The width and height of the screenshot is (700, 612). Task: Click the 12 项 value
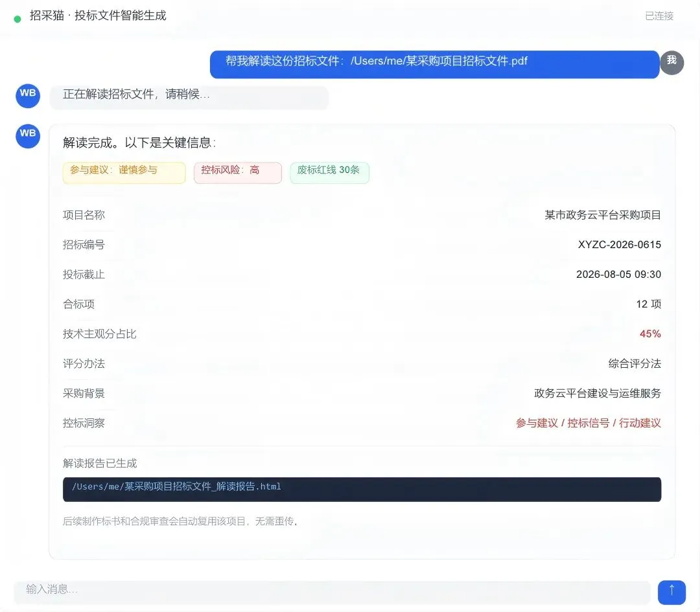point(648,304)
